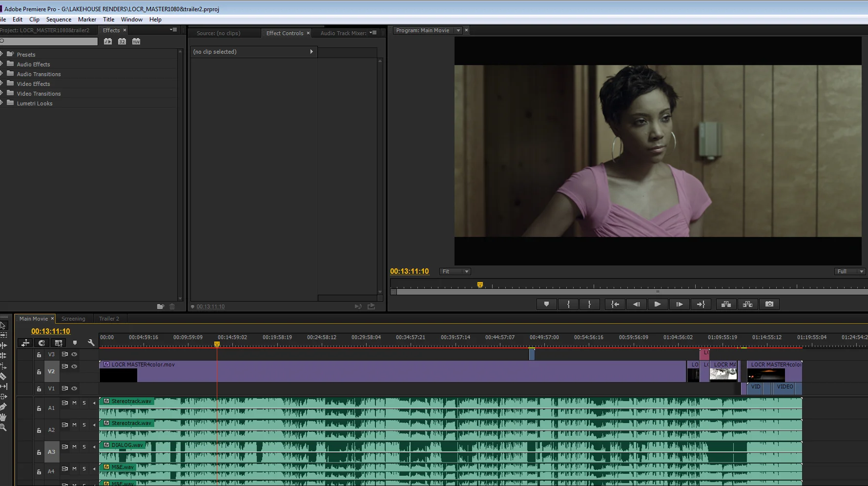The width and height of the screenshot is (868, 486).
Task: Select the Hand tool
Action: click(3, 417)
